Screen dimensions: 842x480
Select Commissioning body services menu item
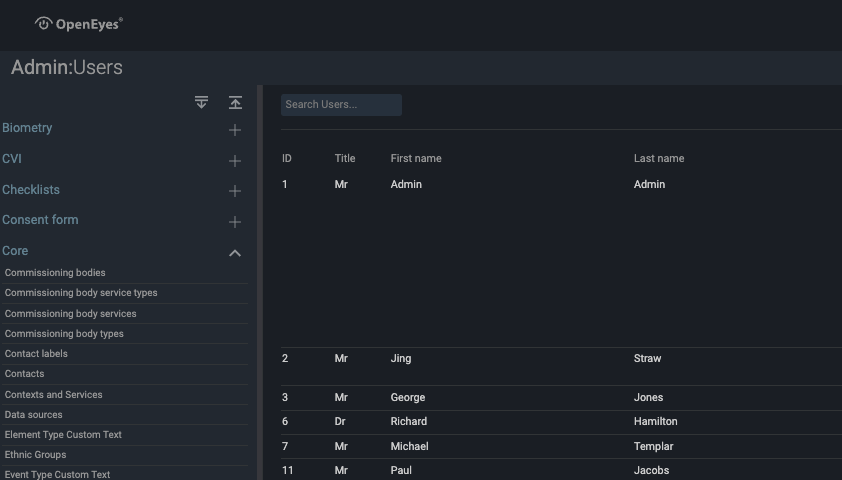[x=70, y=314]
